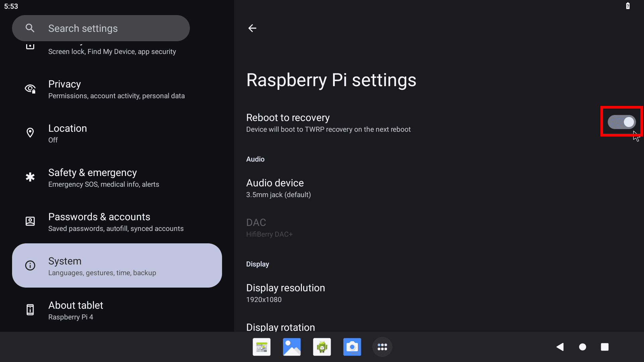Tap the magnifier icon in search bar

30,28
